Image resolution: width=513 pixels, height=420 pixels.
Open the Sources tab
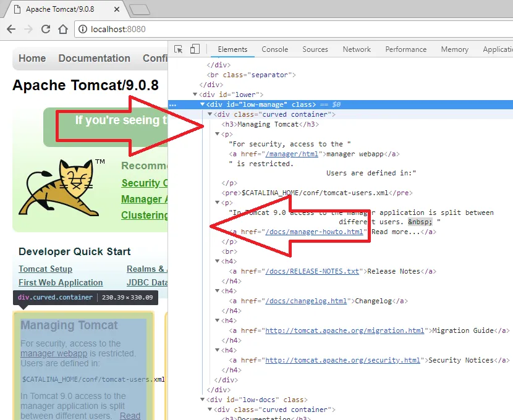(315, 49)
